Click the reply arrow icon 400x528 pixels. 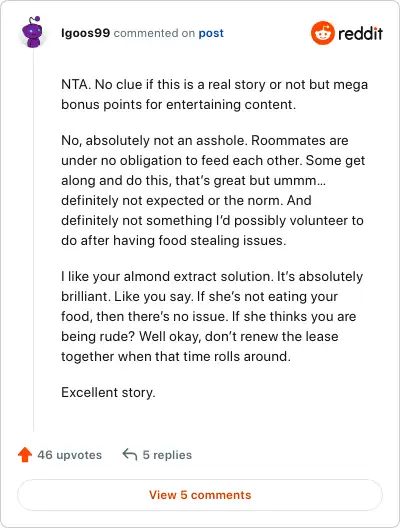(x=130, y=455)
